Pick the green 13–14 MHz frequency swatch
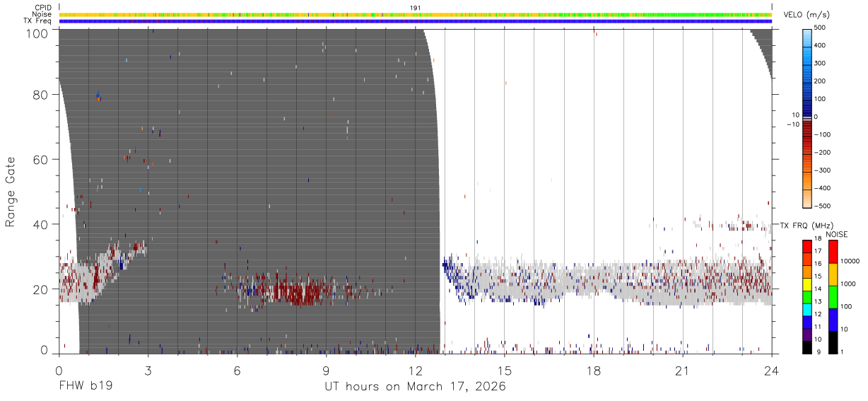Screen dimensions: 868x401 [x=807, y=297]
